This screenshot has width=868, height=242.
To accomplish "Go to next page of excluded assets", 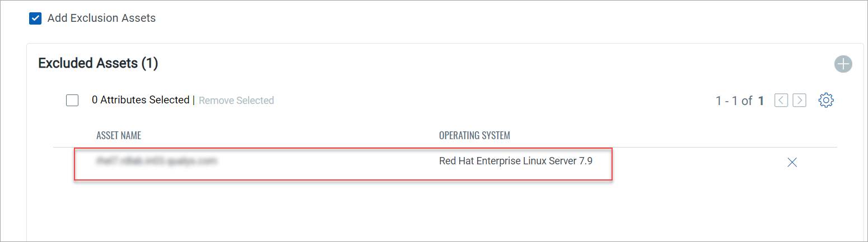I will (x=800, y=101).
